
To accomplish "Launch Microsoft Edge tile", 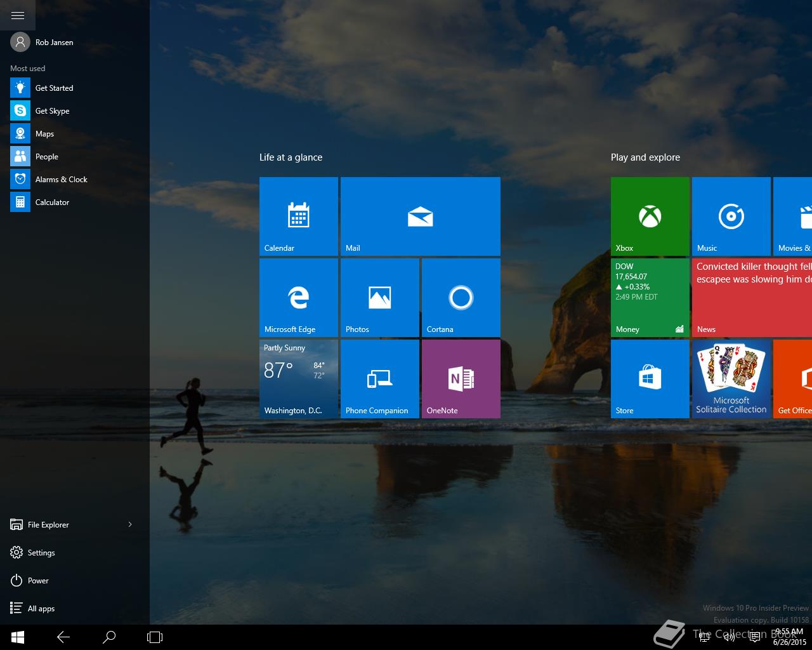I will 299,298.
